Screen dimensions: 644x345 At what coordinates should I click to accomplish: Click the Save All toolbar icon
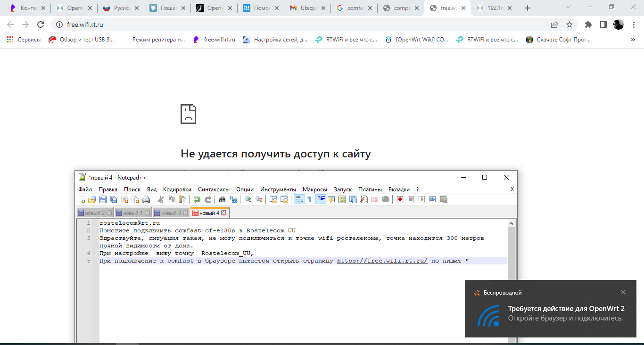click(x=114, y=199)
